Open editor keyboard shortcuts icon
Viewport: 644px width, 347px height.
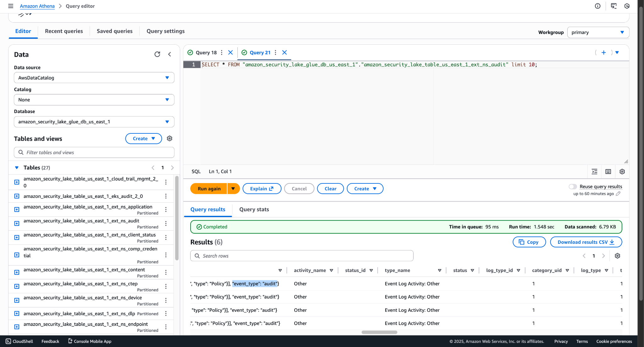608,171
